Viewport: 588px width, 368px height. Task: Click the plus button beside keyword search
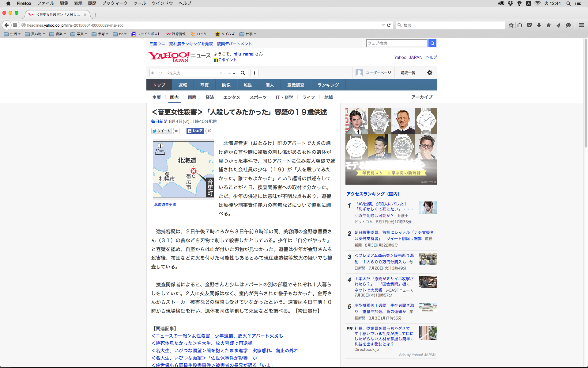254,73
